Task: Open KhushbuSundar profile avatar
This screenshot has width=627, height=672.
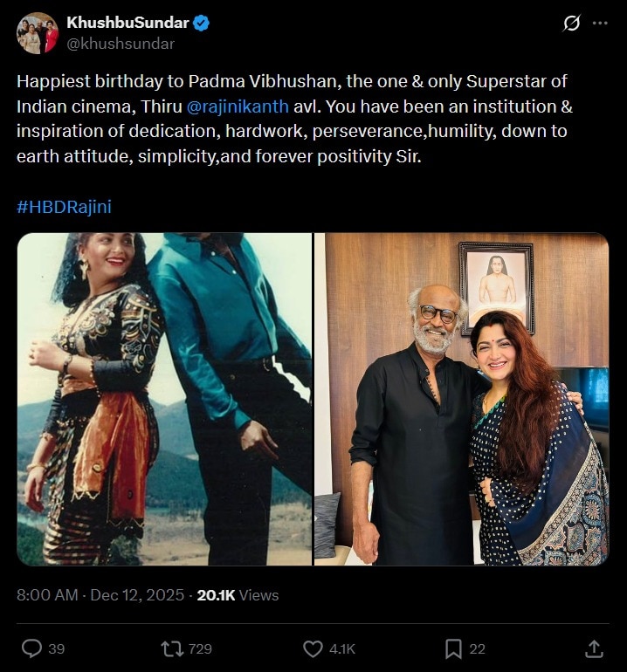Action: click(x=38, y=33)
